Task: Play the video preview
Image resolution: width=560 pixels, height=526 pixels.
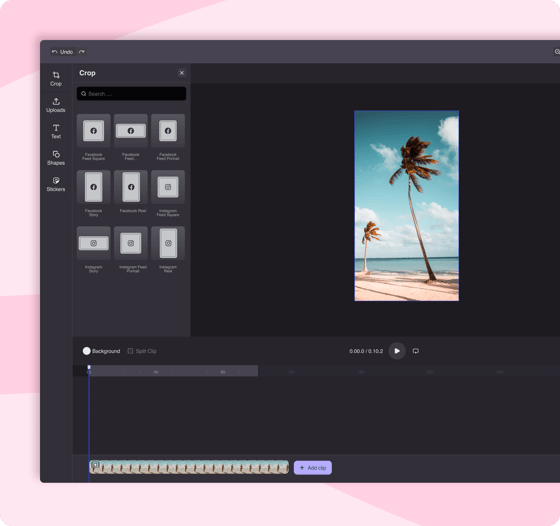Action: tap(397, 351)
